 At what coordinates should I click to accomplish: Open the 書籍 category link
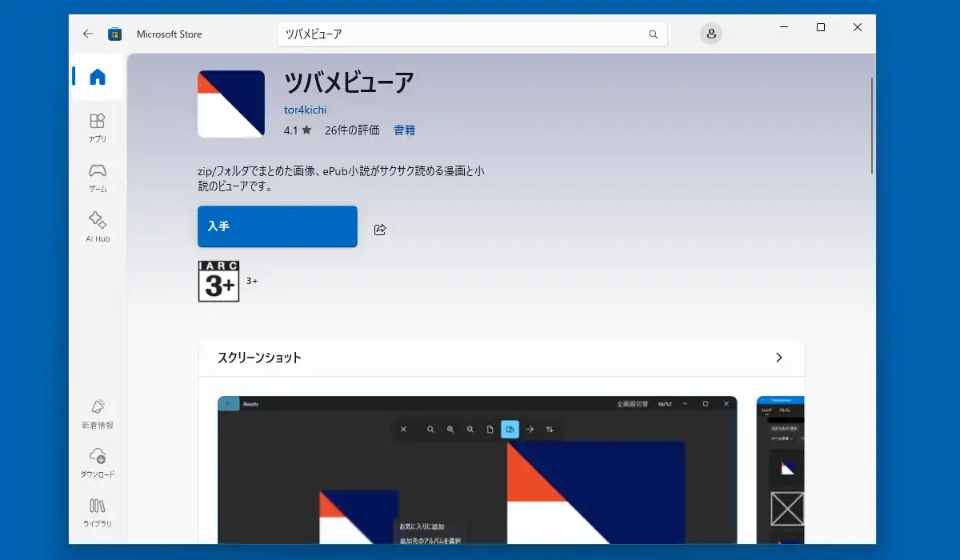pyautogui.click(x=404, y=130)
